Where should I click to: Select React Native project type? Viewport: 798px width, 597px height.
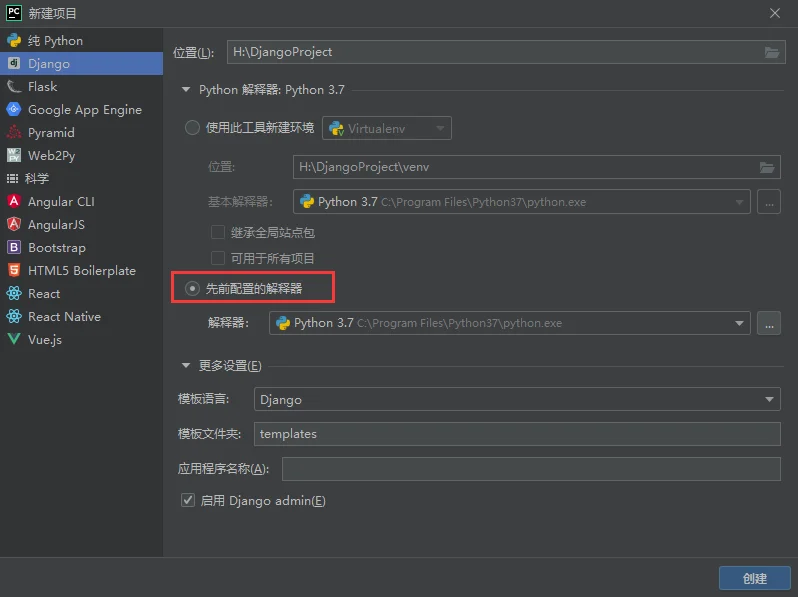tap(81, 317)
